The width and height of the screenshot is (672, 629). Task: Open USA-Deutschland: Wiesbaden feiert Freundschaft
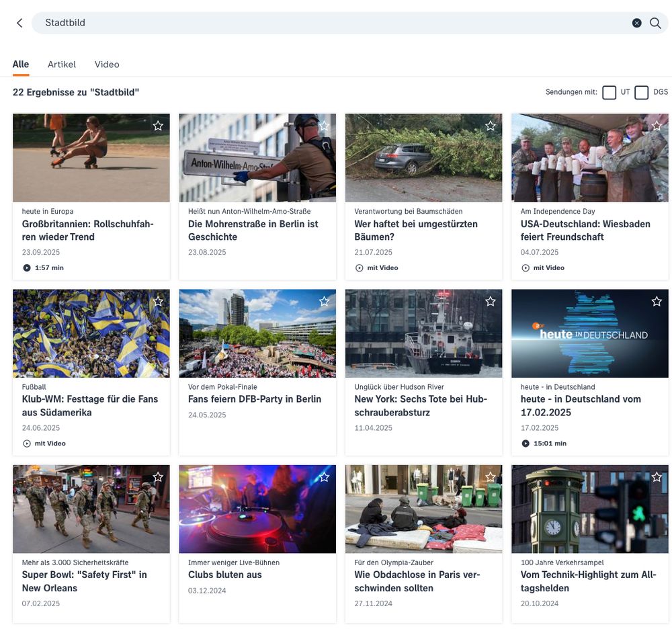pyautogui.click(x=585, y=230)
